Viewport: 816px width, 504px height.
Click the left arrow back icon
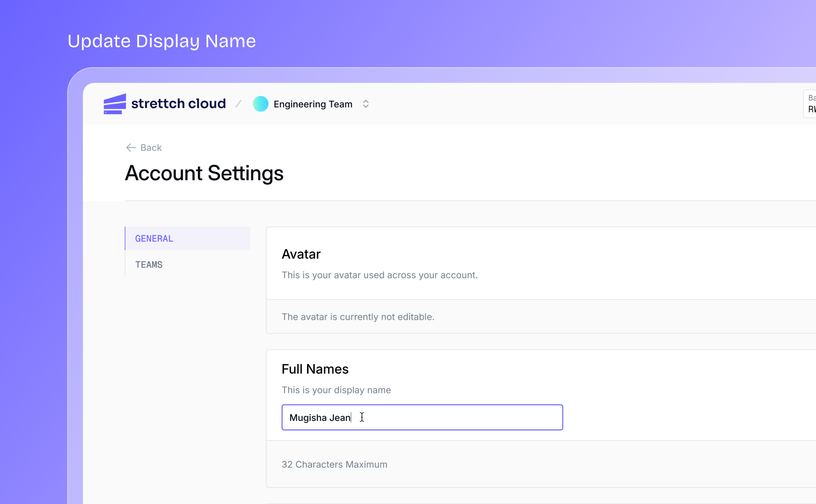coord(131,148)
